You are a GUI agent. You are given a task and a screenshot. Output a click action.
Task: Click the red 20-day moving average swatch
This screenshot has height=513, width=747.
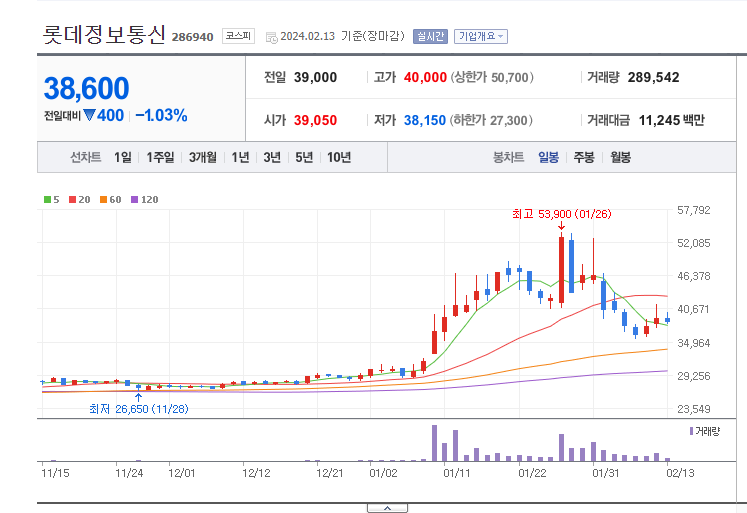tap(72, 200)
